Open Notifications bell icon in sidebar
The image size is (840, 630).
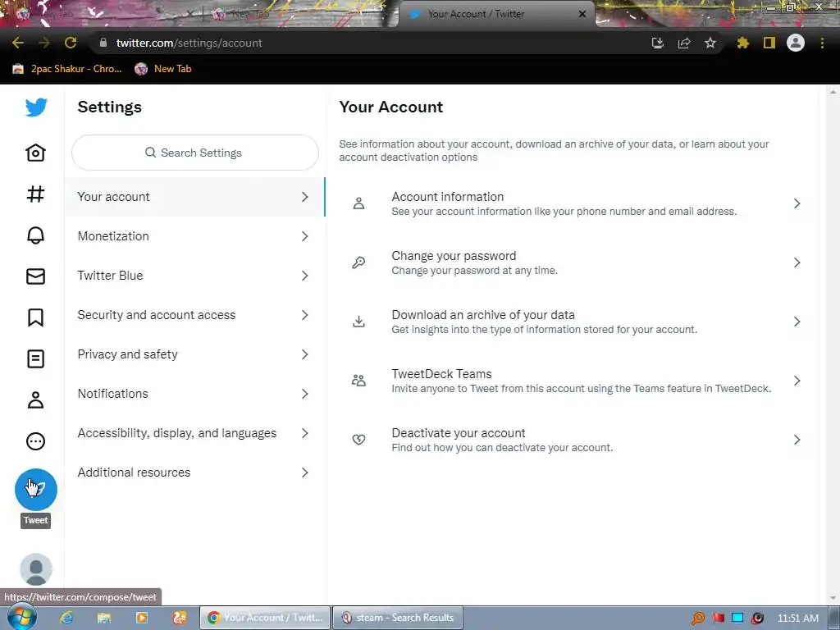point(36,235)
